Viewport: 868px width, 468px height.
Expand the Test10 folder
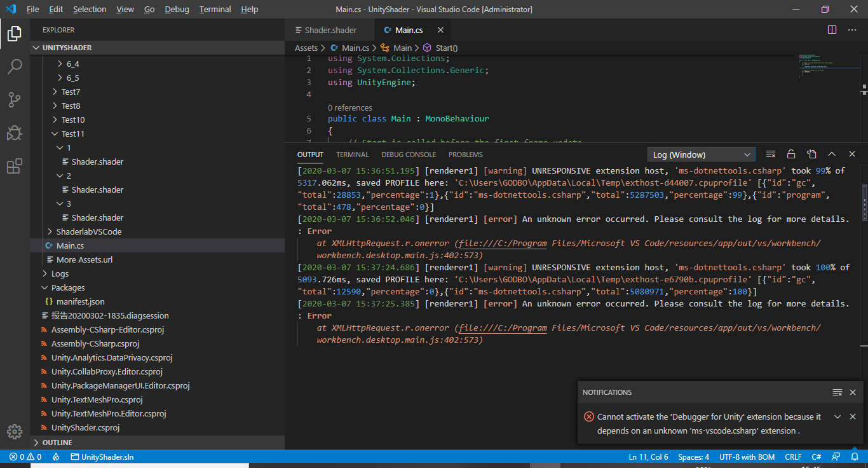coord(158,120)
